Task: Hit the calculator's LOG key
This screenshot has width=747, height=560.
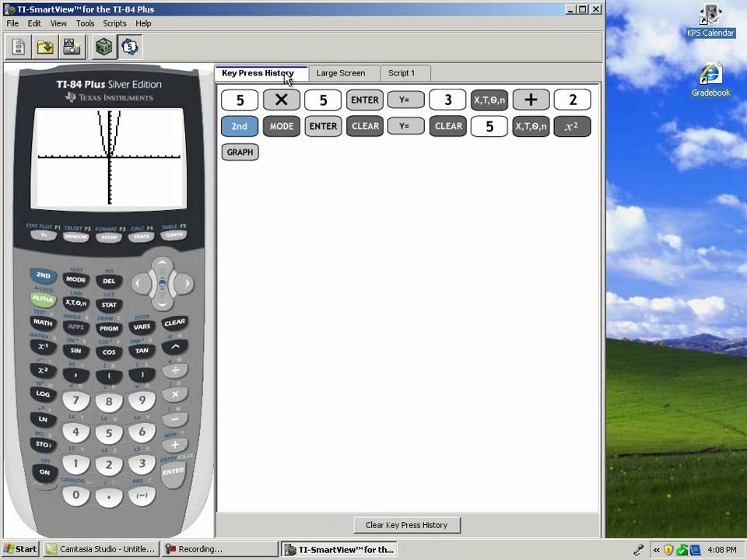Action: coord(43,394)
